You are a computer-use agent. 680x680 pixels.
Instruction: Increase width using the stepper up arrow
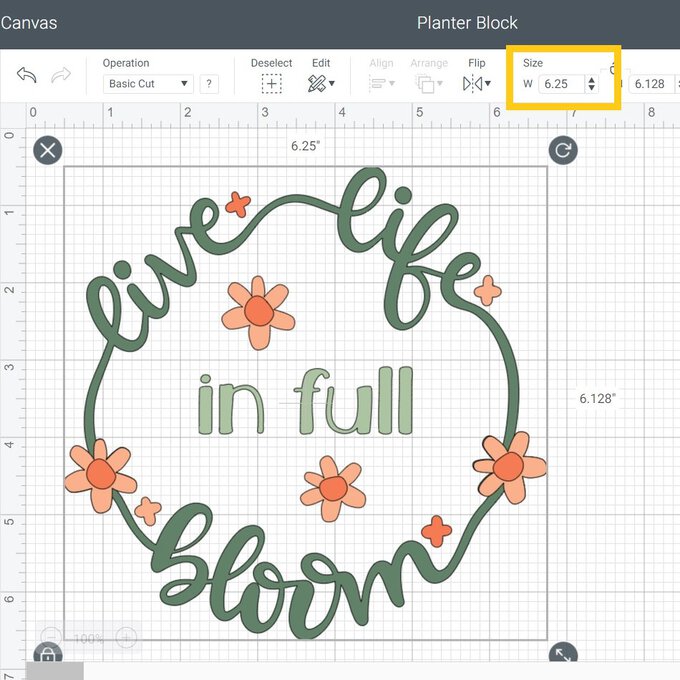click(592, 79)
